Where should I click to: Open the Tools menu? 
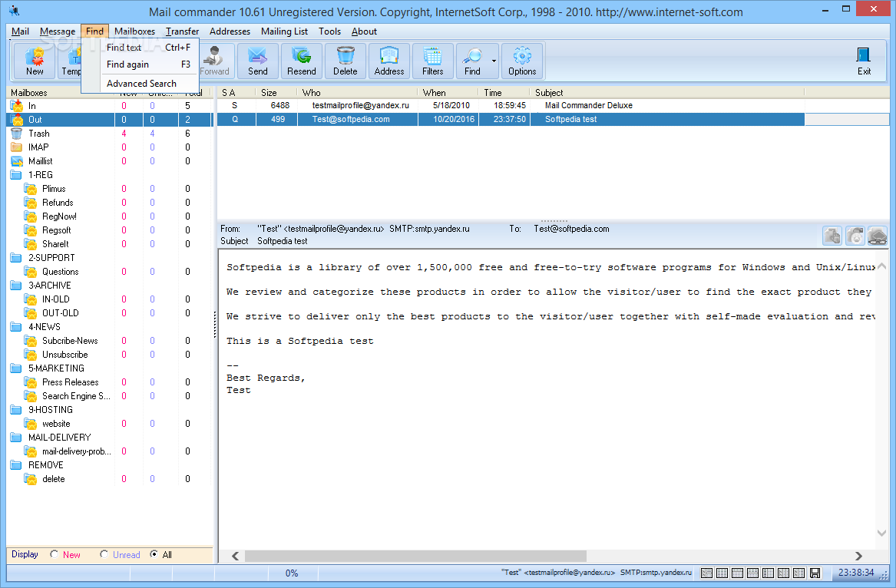click(329, 31)
